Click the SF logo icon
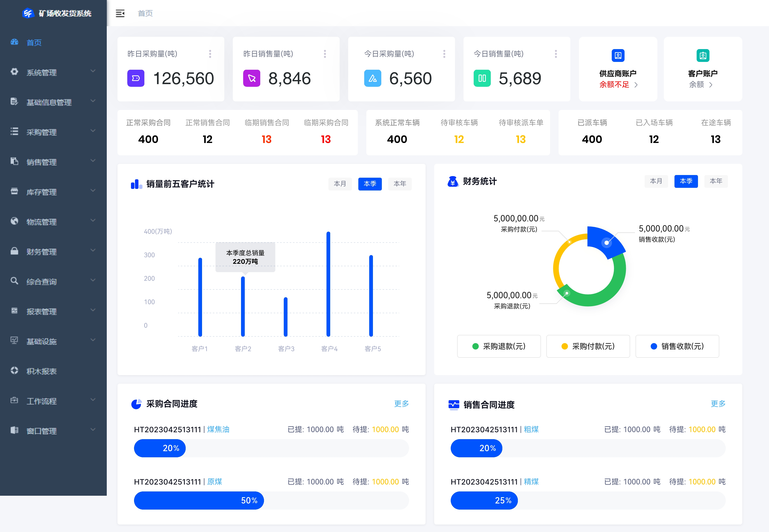Screen dimensions: 769x532 (x=28, y=13)
